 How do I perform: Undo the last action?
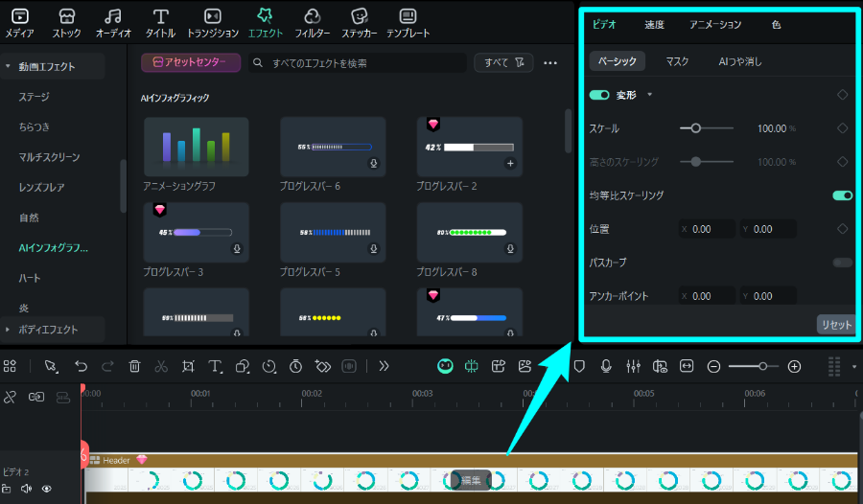click(81, 366)
